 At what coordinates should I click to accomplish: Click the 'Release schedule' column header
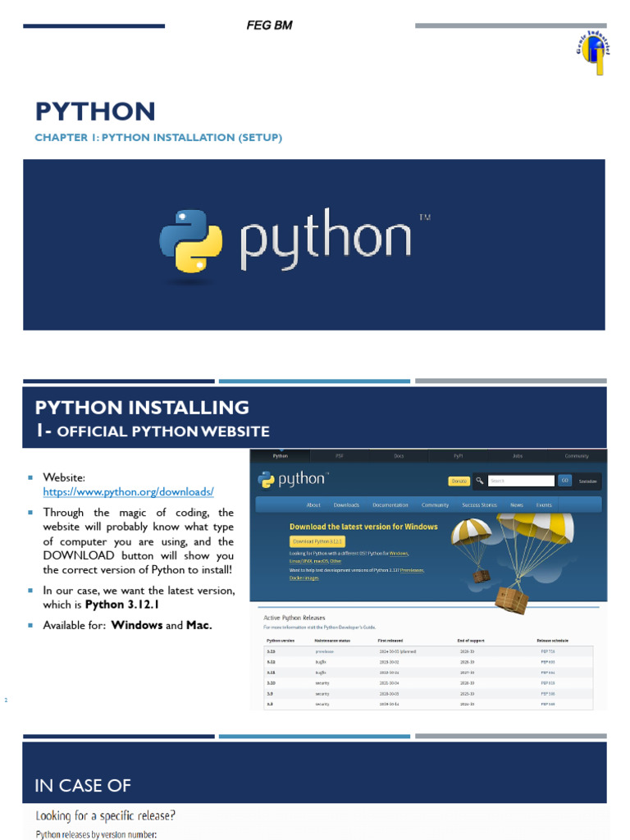(x=552, y=640)
